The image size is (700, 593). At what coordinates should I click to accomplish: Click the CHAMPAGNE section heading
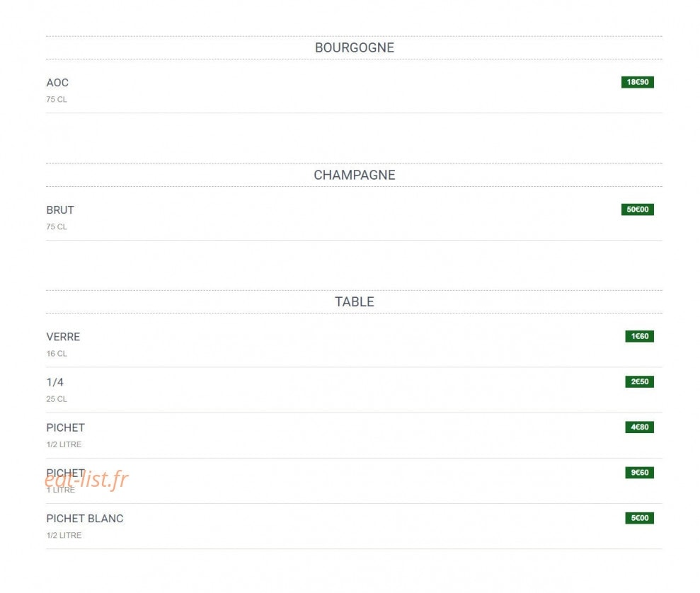pyautogui.click(x=355, y=175)
